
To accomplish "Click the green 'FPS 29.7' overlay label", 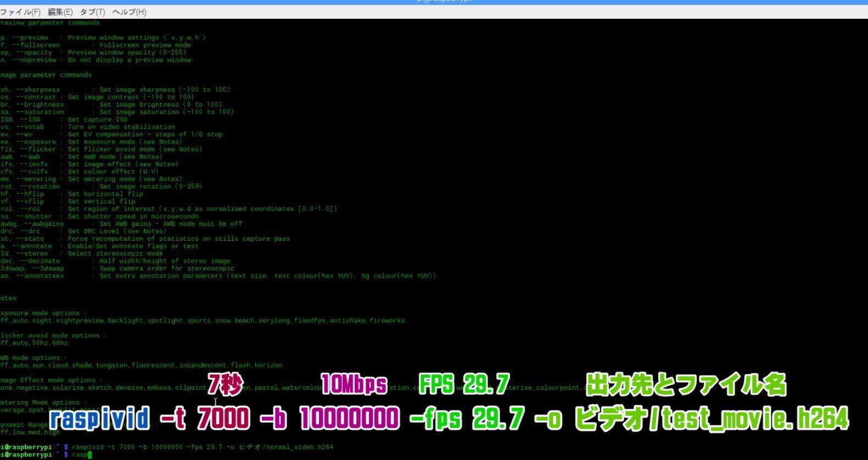I will pos(464,385).
